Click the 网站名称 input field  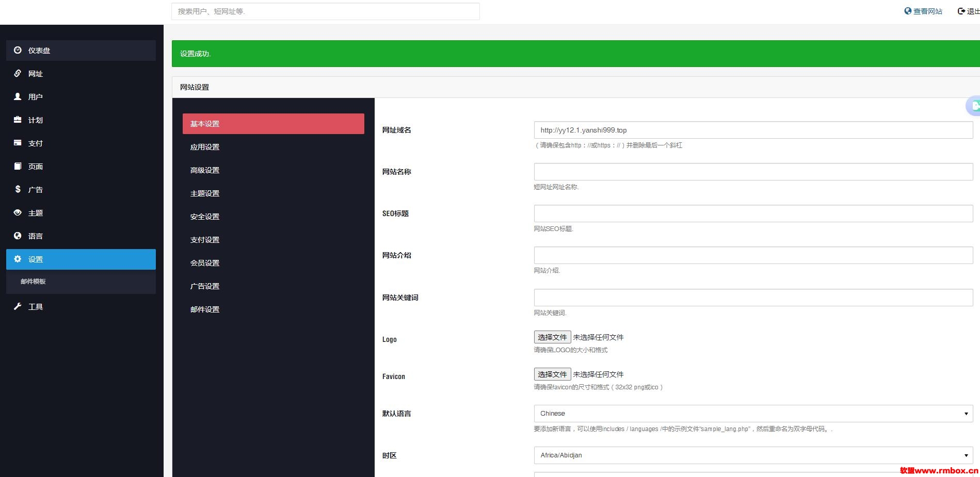[753, 172]
